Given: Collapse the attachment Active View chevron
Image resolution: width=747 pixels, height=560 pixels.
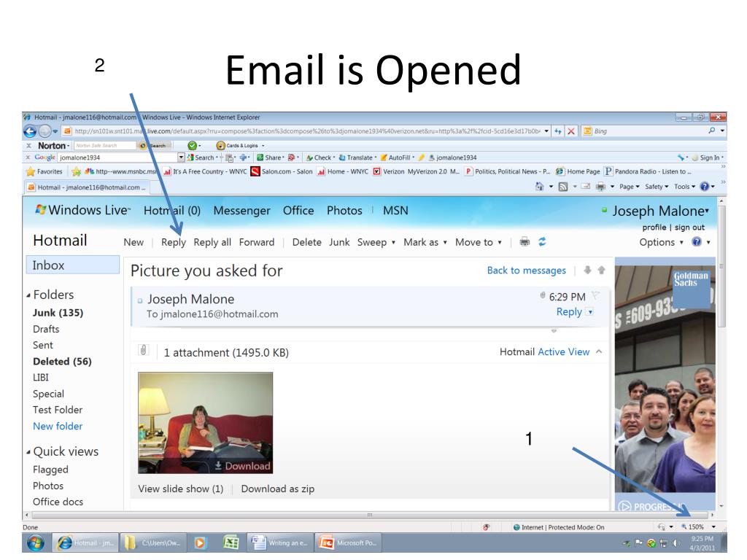Looking at the screenshot, I should pos(600,351).
